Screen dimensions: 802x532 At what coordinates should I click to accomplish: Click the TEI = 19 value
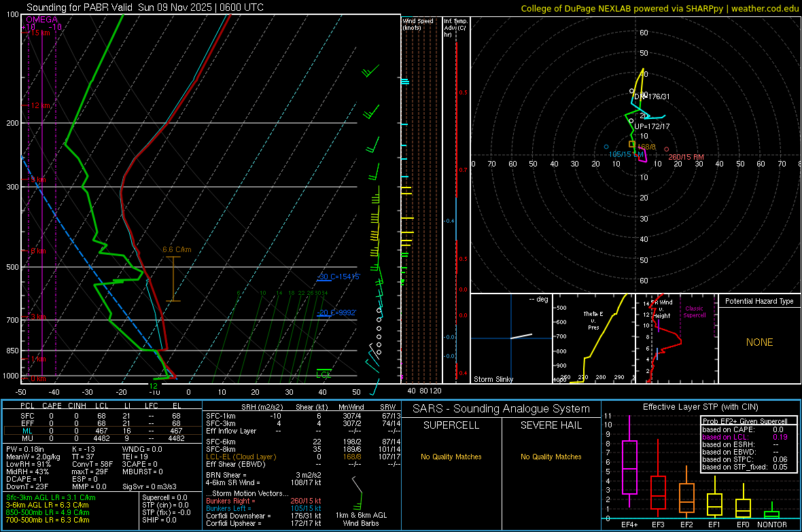click(135, 457)
